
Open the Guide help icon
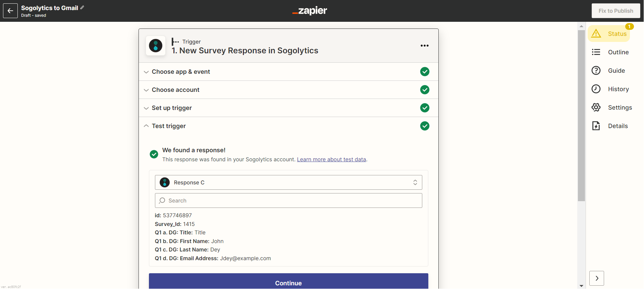pyautogui.click(x=596, y=71)
